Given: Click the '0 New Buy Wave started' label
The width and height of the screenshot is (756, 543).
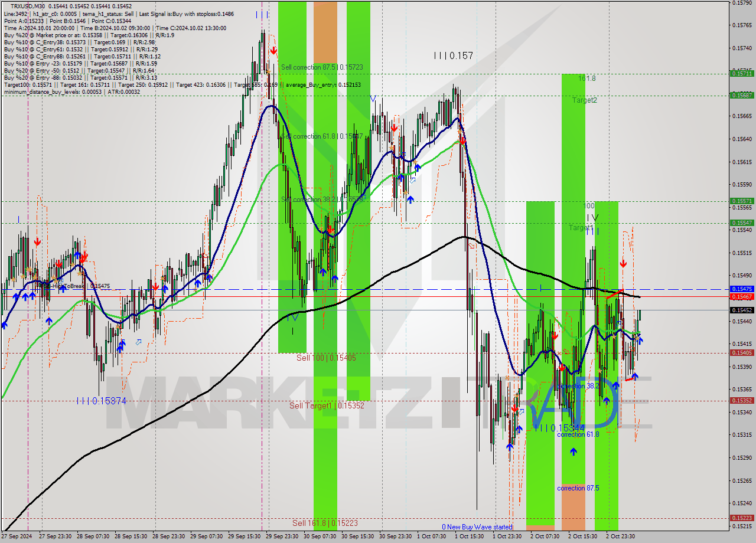Looking at the screenshot, I should point(477,527).
